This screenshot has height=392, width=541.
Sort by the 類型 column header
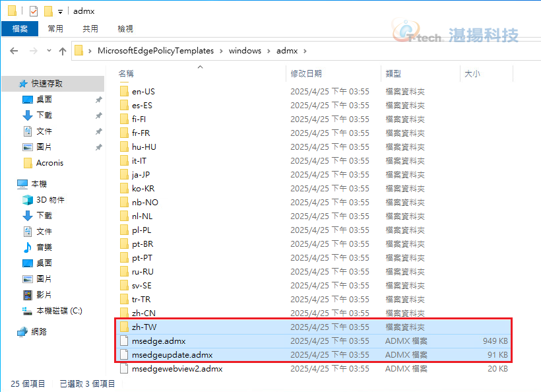[x=393, y=73]
